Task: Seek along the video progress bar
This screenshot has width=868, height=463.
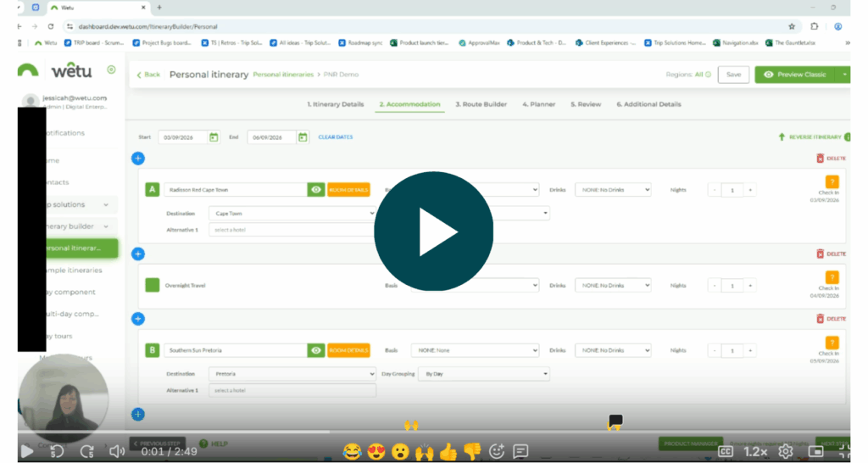Action: pos(433,432)
